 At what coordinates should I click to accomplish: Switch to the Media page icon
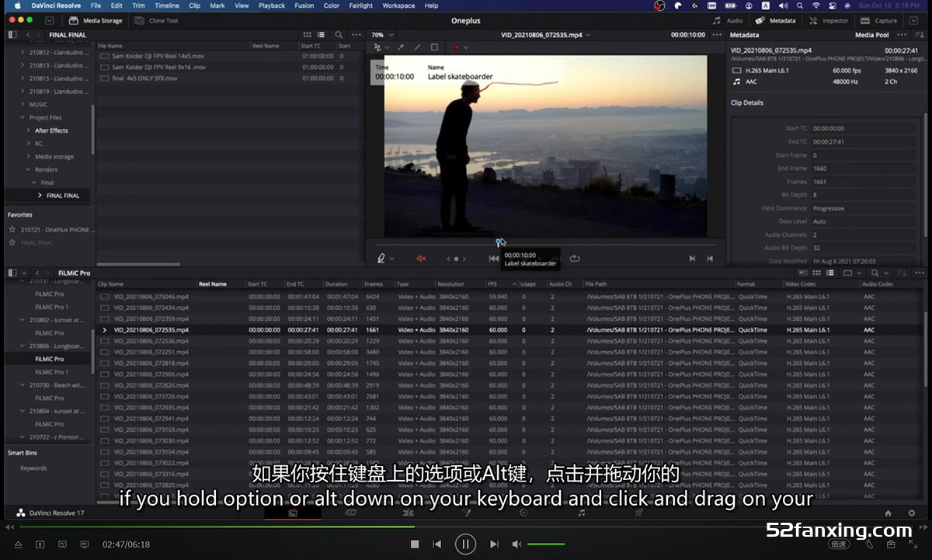[x=293, y=513]
